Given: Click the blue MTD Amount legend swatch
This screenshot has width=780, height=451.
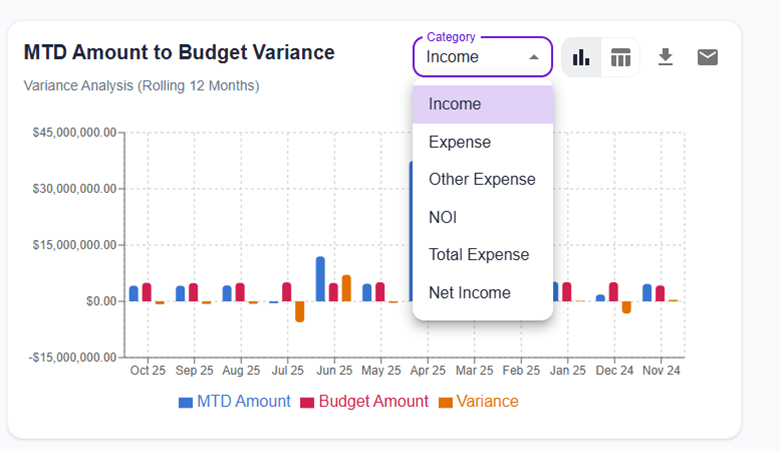Looking at the screenshot, I should (185, 402).
